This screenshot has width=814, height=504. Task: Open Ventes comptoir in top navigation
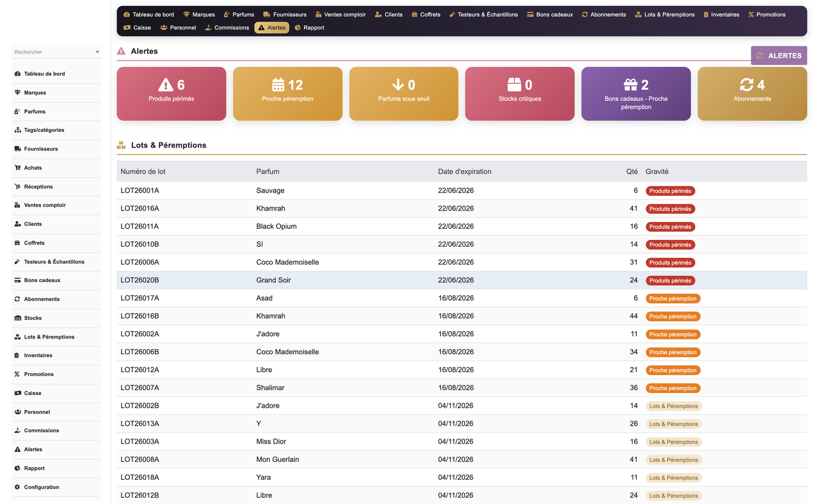(x=340, y=15)
